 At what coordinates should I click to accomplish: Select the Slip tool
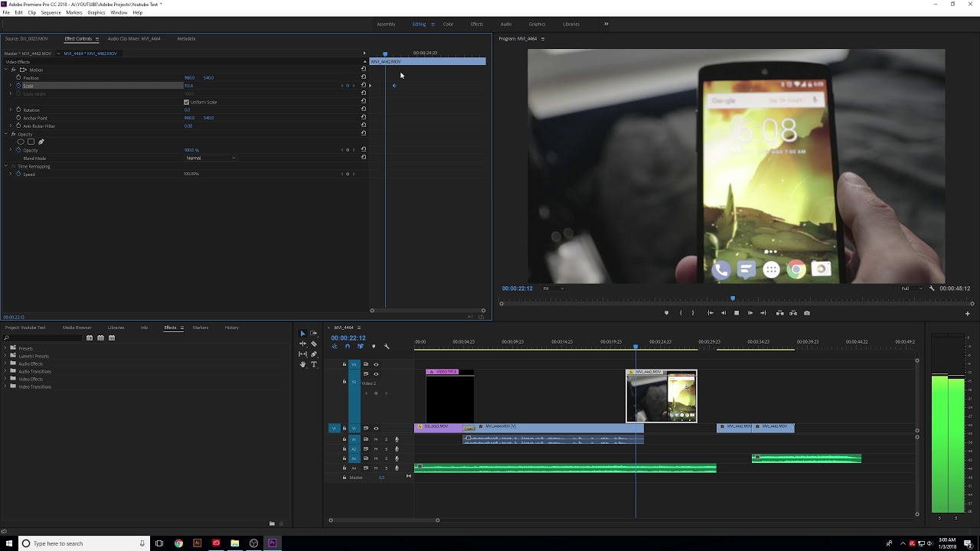pos(302,354)
